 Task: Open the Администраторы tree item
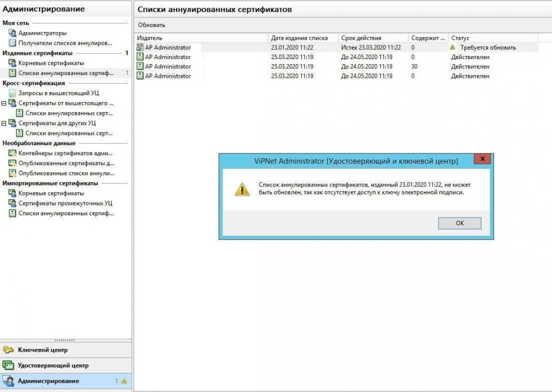(x=43, y=33)
